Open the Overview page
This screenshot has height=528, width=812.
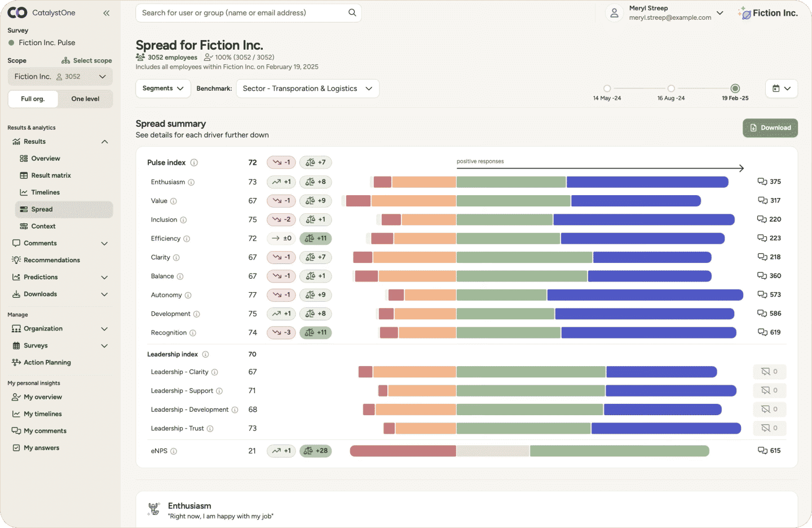[46, 159]
